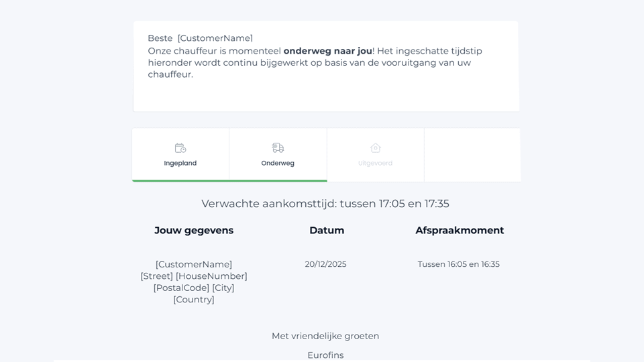Click the date 20/12/2025
This screenshot has width=644, height=362.
(325, 264)
